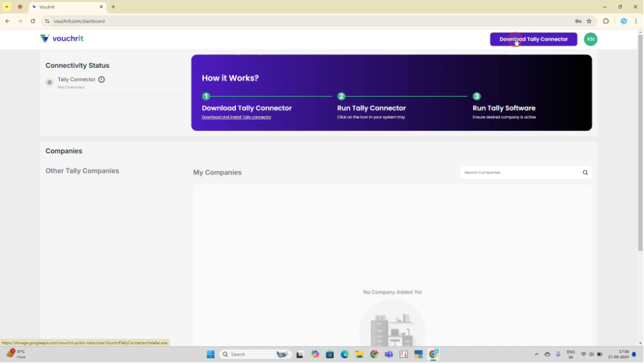Image resolution: width=644 pixels, height=363 pixels.
Task: Open the notification bell
Action: coord(634,354)
